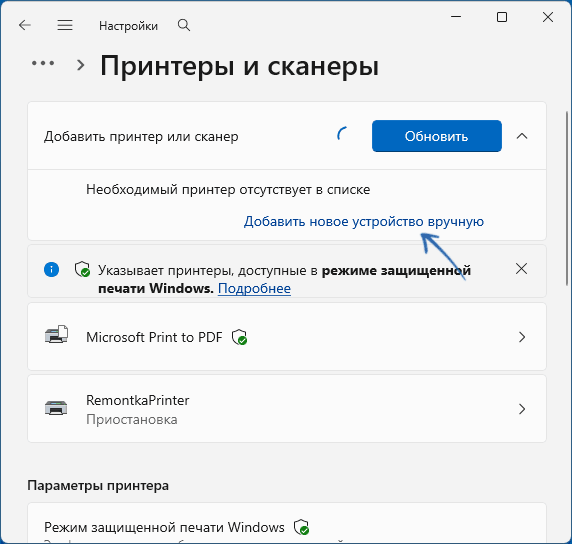Open RemontkaPrinter details chevron
Image resolution: width=572 pixels, height=544 pixels.
tap(522, 409)
